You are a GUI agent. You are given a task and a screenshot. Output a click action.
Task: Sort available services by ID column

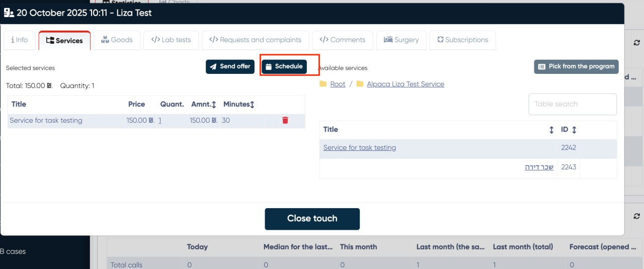pos(574,130)
